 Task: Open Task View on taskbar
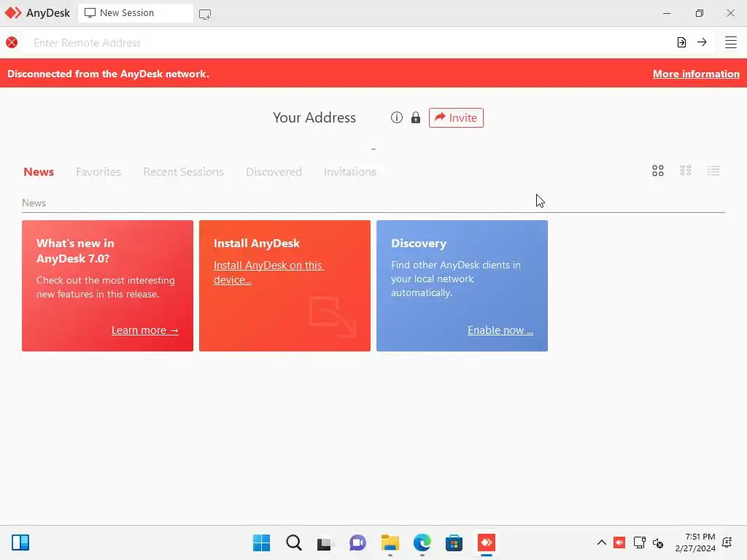tap(325, 543)
